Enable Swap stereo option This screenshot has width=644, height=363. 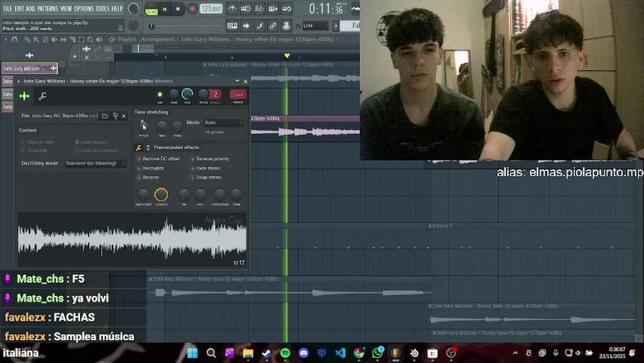pos(206,177)
